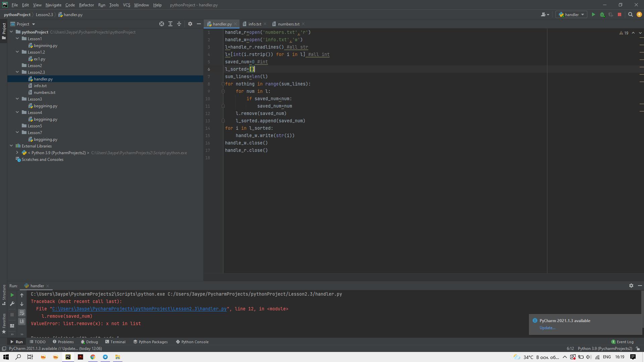The image size is (644, 362).
Task: Hide the Project tool window
Action: pyautogui.click(x=199, y=24)
